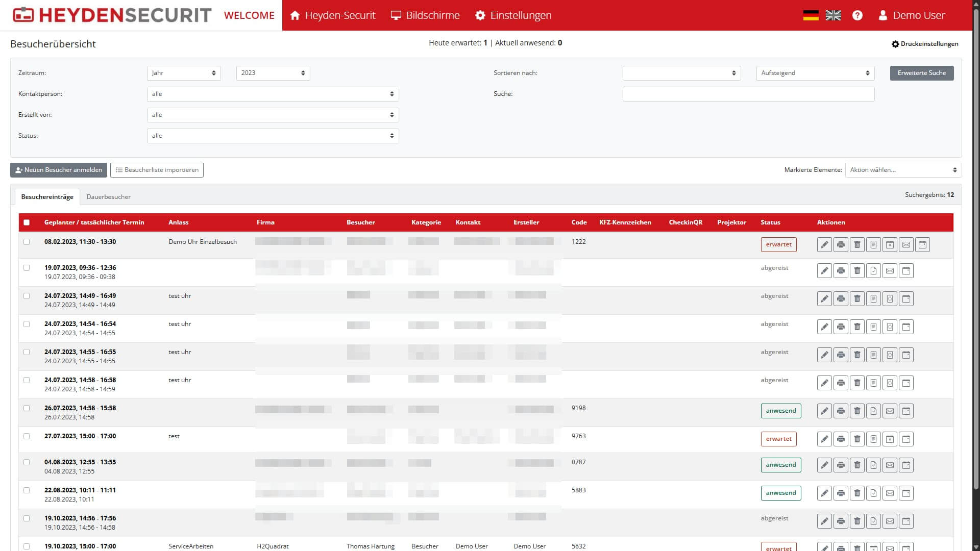Open the Bildschirme menu
This screenshot has height=551, width=980.
tap(425, 15)
